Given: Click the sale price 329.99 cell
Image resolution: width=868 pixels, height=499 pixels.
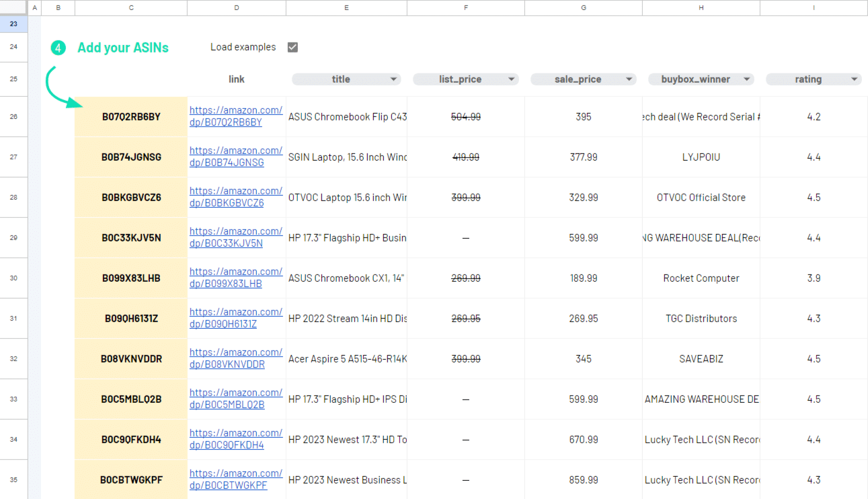Looking at the screenshot, I should coord(584,198).
